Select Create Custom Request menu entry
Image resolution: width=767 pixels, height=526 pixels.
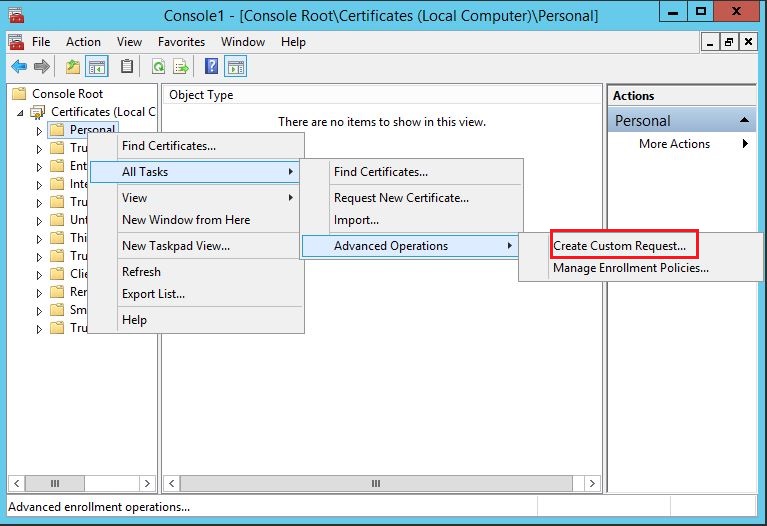coord(620,246)
